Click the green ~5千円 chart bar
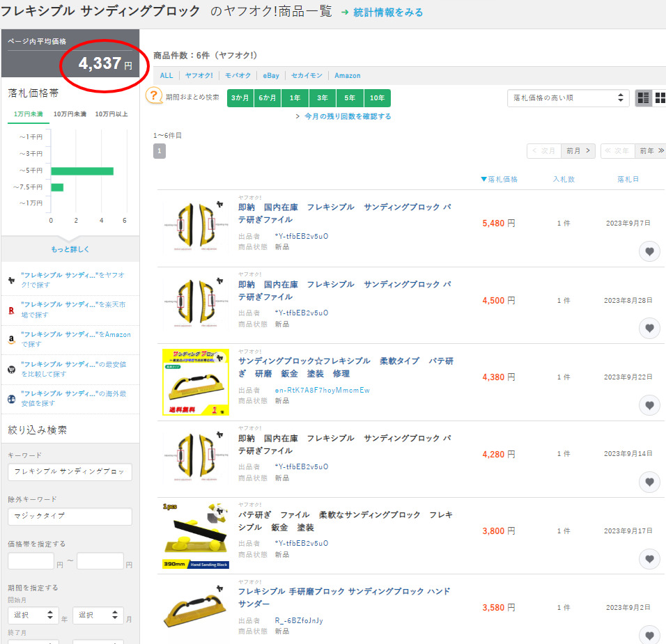666x644 pixels. click(x=82, y=171)
